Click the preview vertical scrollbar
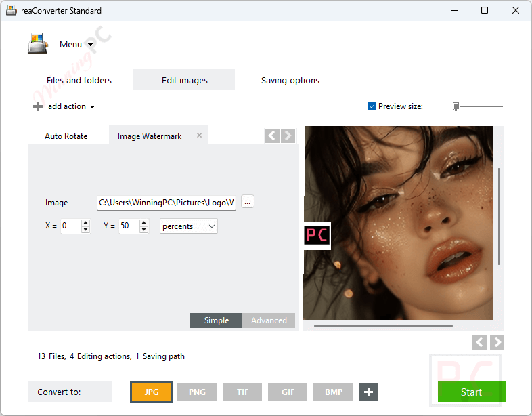The image size is (532, 416). (x=499, y=216)
